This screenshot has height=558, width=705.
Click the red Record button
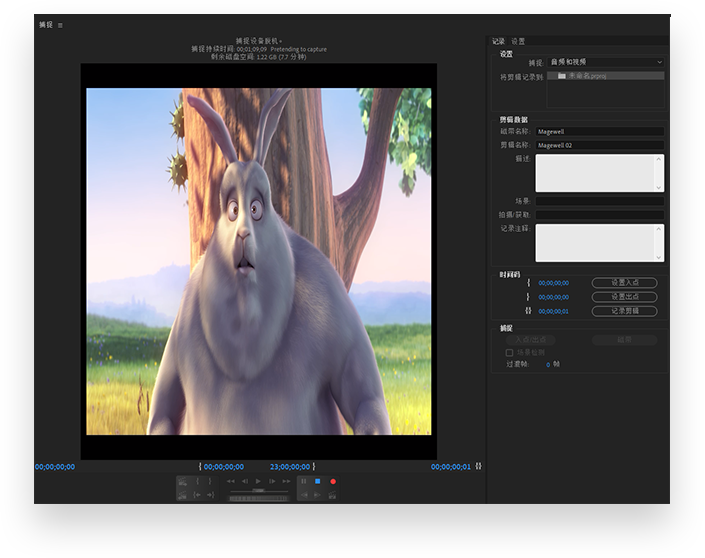tap(333, 482)
